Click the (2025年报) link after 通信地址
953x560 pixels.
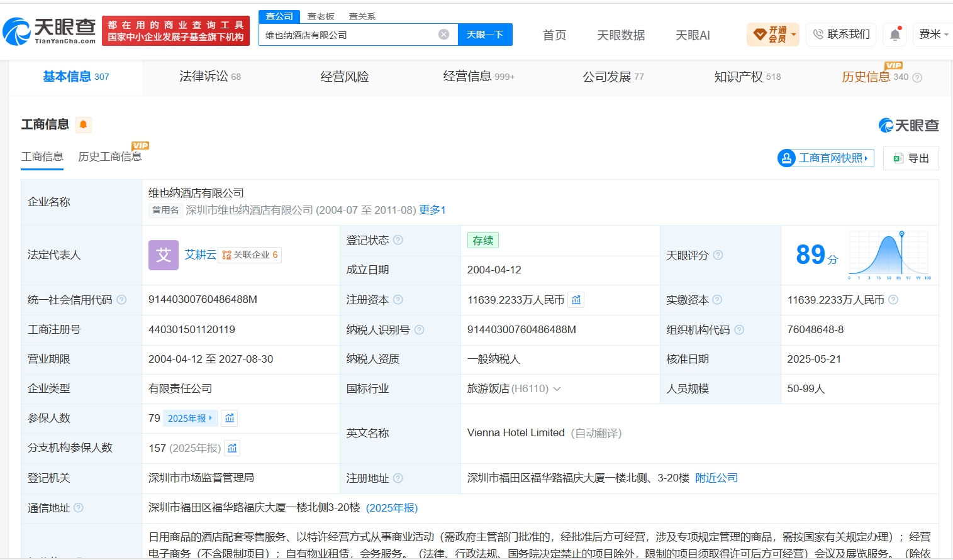[392, 508]
